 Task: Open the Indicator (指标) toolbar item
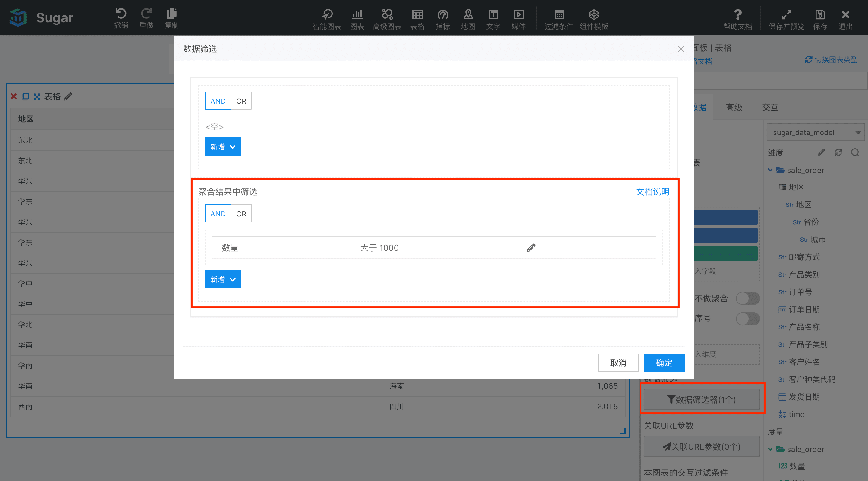(x=442, y=19)
